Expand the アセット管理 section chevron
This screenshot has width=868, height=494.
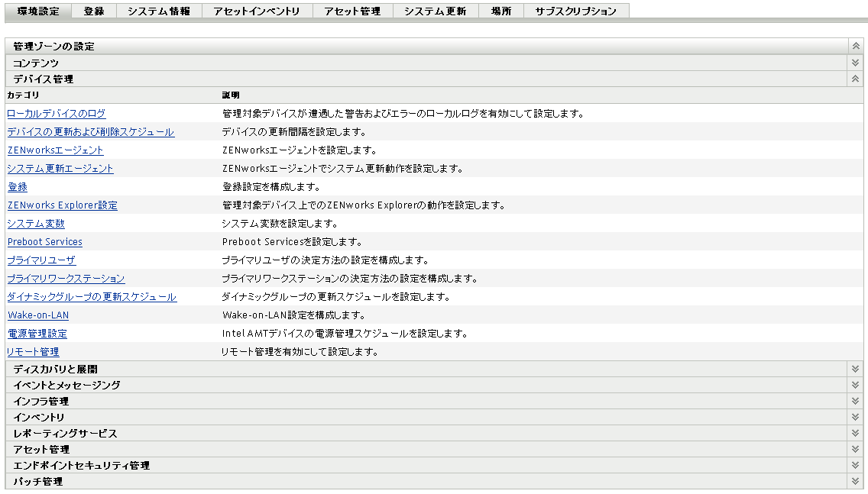click(855, 449)
